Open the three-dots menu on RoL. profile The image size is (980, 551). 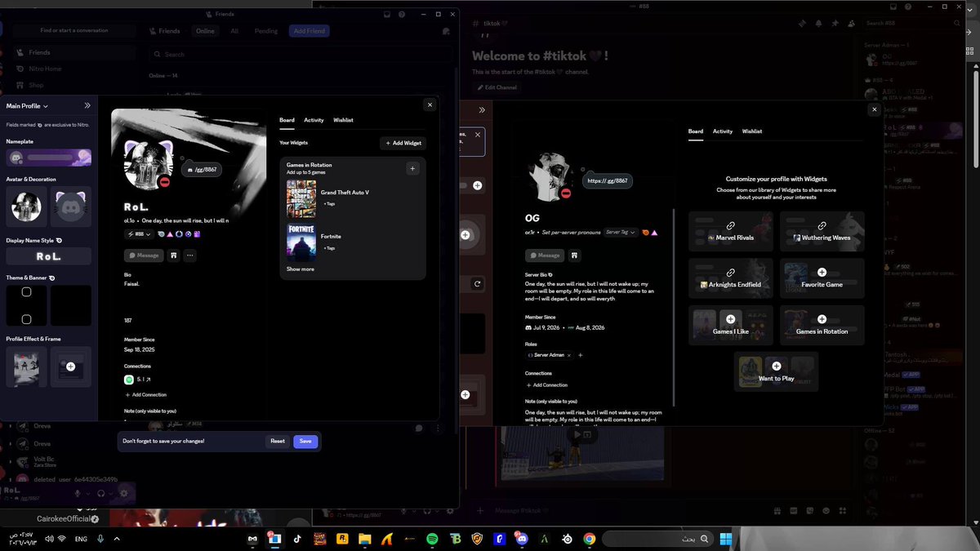pyautogui.click(x=189, y=256)
